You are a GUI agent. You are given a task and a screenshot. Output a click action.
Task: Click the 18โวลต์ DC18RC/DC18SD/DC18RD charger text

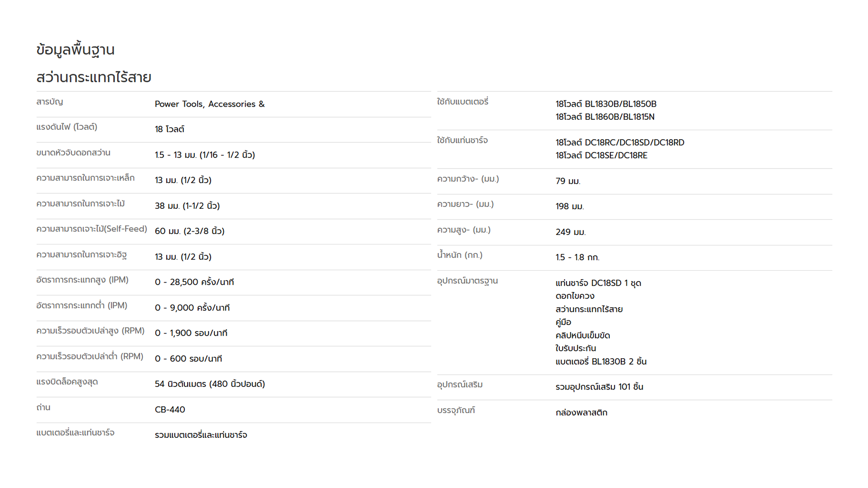coord(620,142)
